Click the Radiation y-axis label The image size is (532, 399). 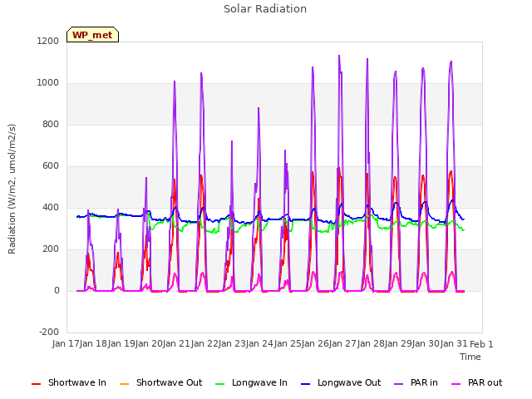click(x=12, y=189)
